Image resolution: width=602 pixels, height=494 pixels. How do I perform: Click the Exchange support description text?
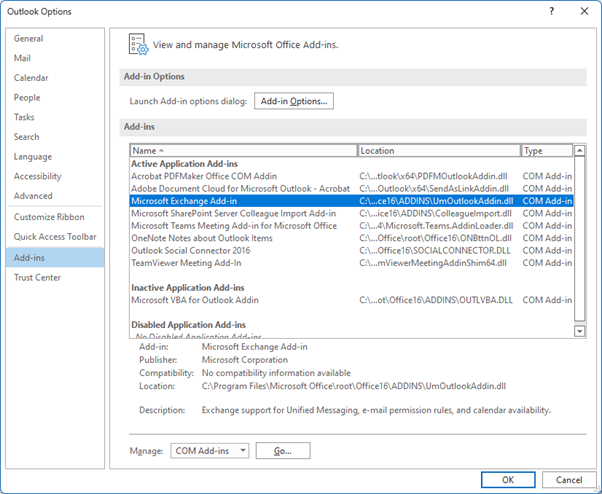[x=376, y=410]
